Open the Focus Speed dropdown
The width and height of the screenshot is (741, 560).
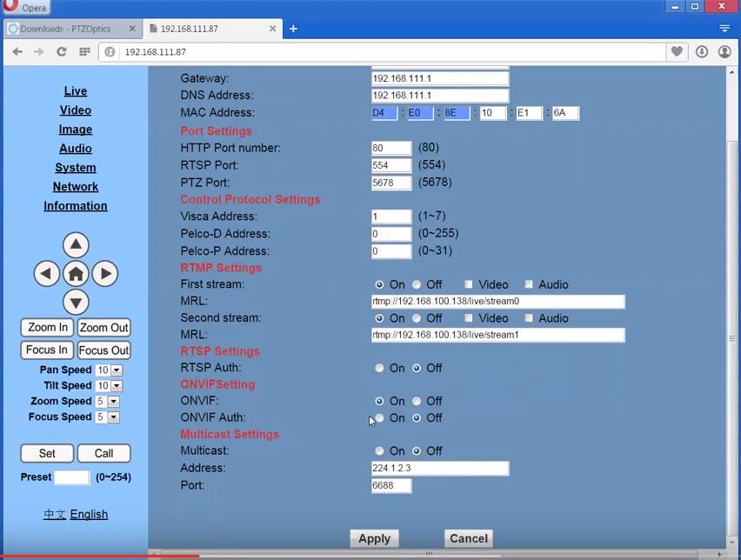pos(112,417)
